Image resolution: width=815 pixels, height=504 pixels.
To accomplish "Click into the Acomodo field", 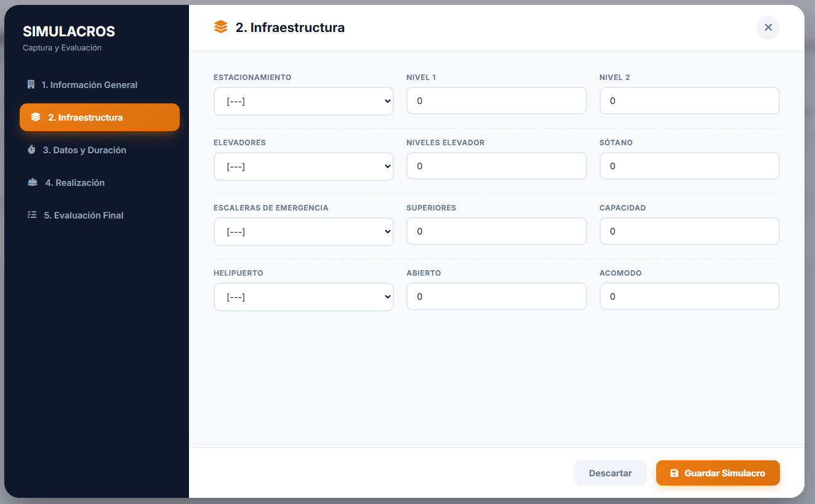I will pyautogui.click(x=689, y=297).
